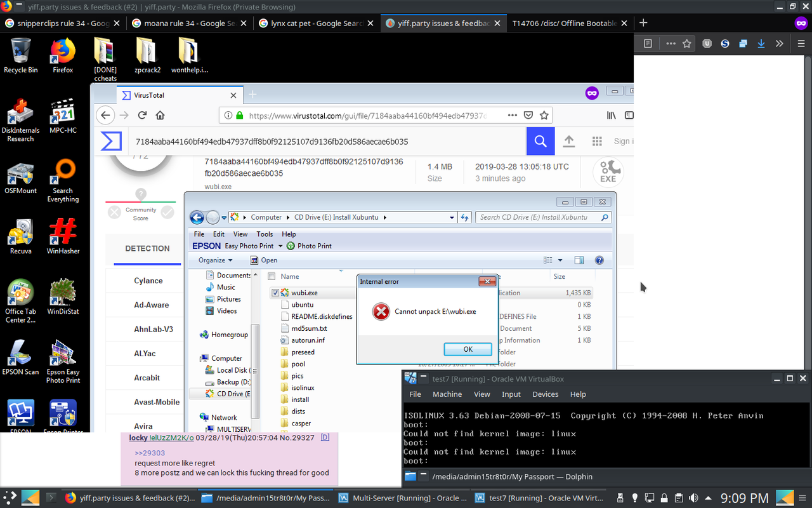Expand Computer breadcrumb arrow in address bar

287,217
